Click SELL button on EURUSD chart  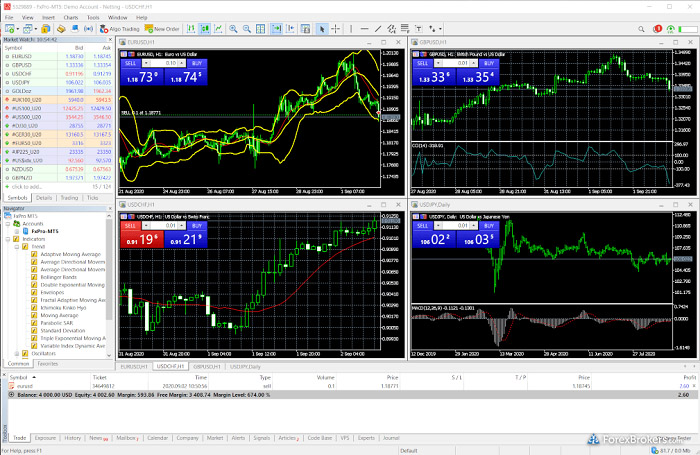130,63
